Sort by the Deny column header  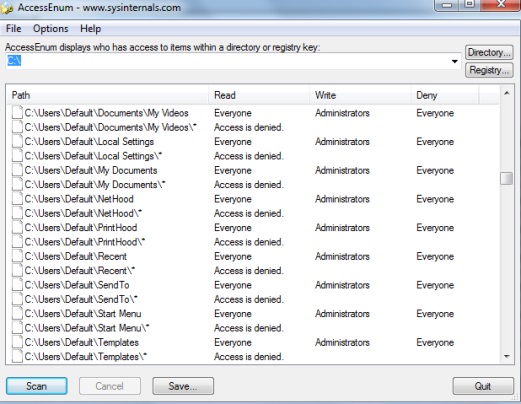tap(445, 95)
